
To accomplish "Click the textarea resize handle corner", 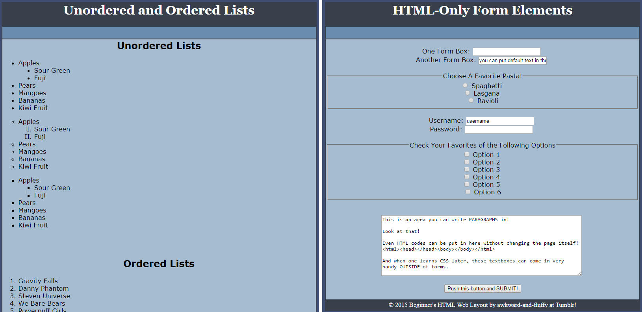I will pyautogui.click(x=579, y=273).
